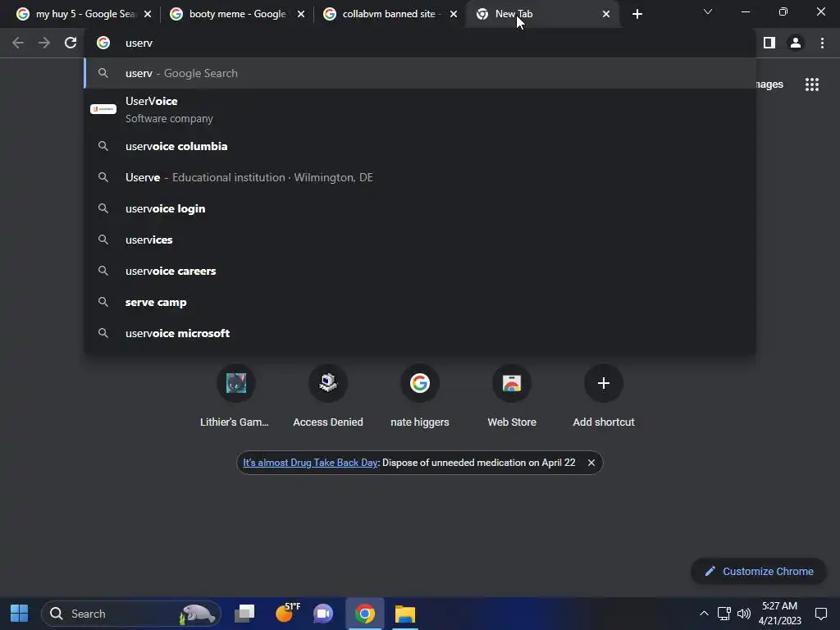Switch to 'my huy 5 - Google Search' tab

tap(84, 14)
